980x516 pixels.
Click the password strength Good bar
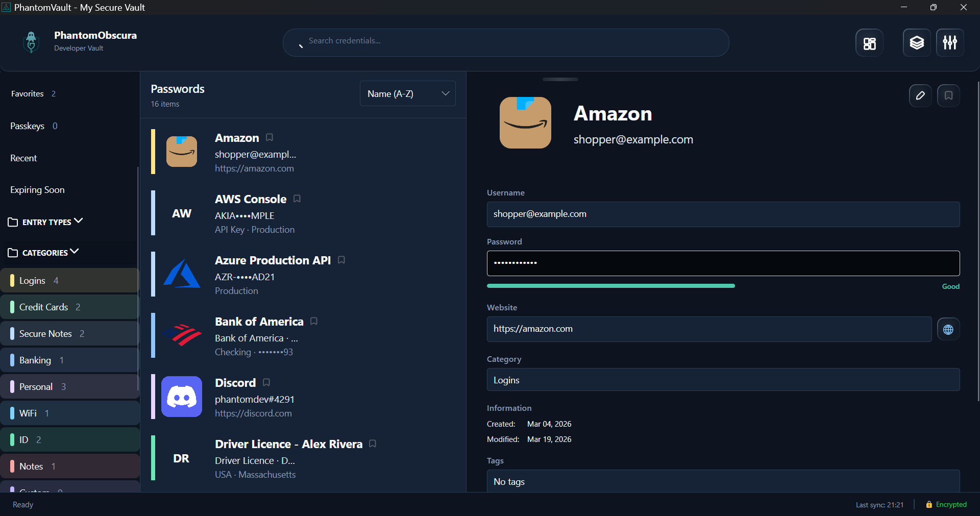tap(610, 286)
